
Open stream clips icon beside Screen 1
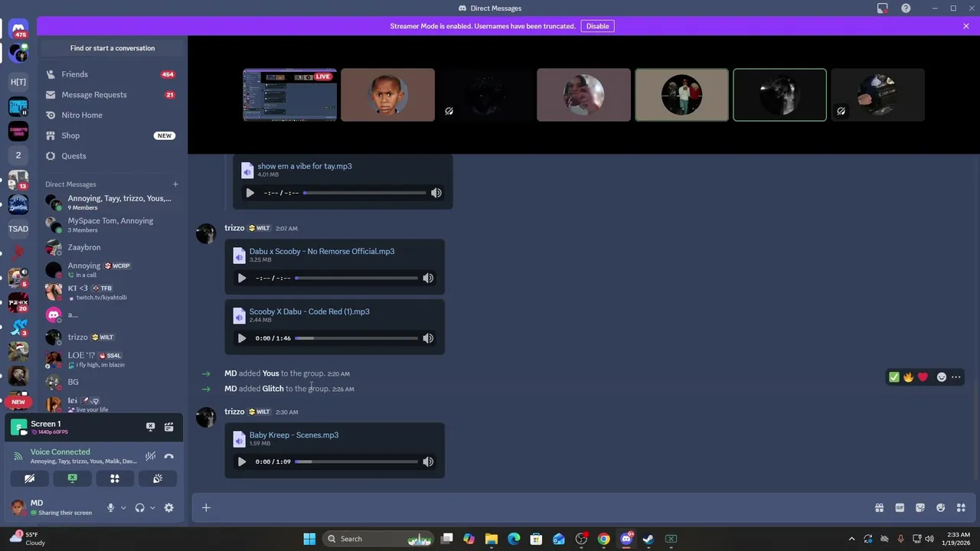[x=169, y=427]
